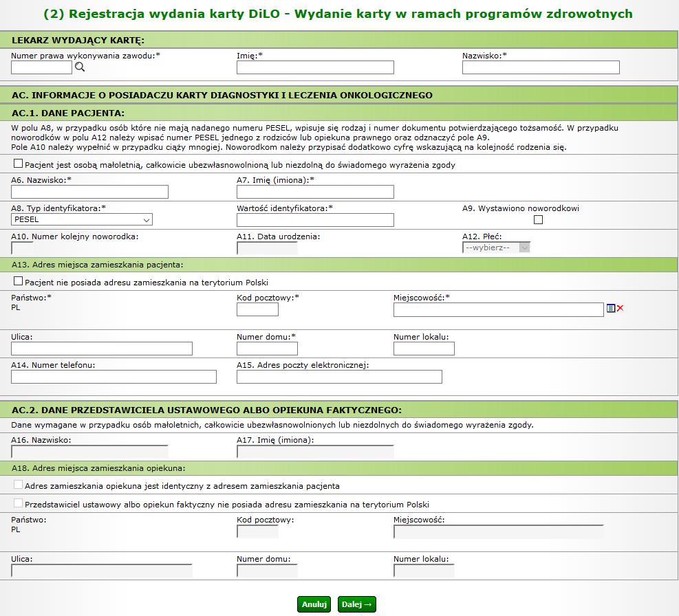Click the A10 'Numer kolejny noworodka' field
The image size is (679, 616).
(x=22, y=248)
